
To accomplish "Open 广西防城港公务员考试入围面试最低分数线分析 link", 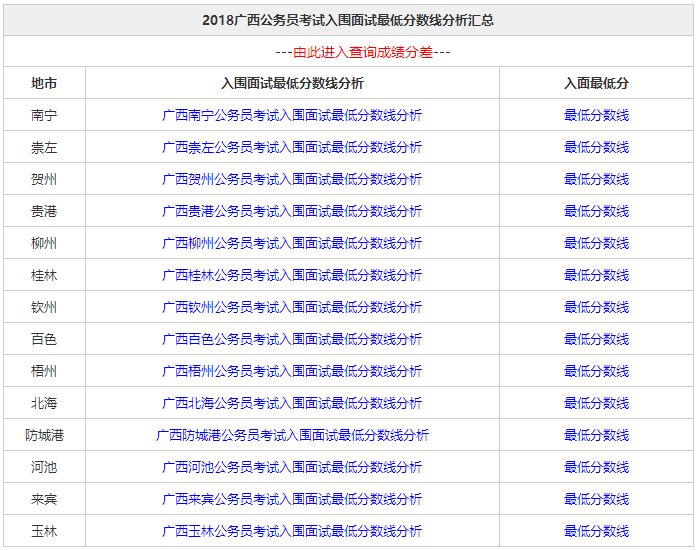I will (x=292, y=435).
